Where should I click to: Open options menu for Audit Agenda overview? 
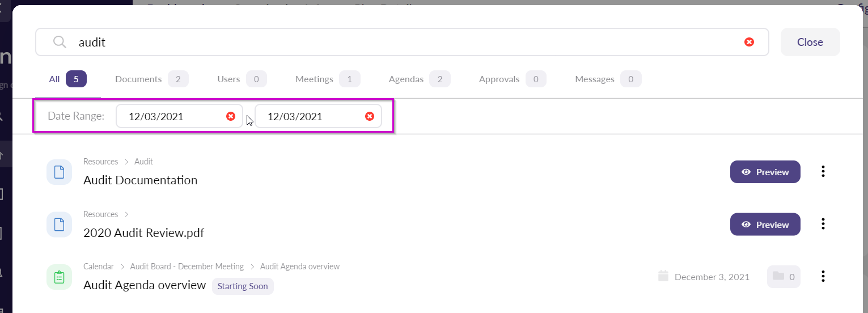pyautogui.click(x=823, y=276)
